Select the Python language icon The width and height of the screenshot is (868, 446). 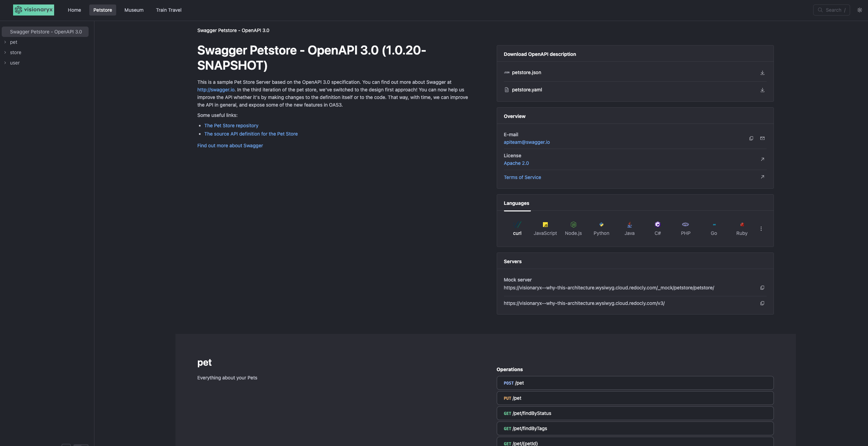[x=601, y=228]
